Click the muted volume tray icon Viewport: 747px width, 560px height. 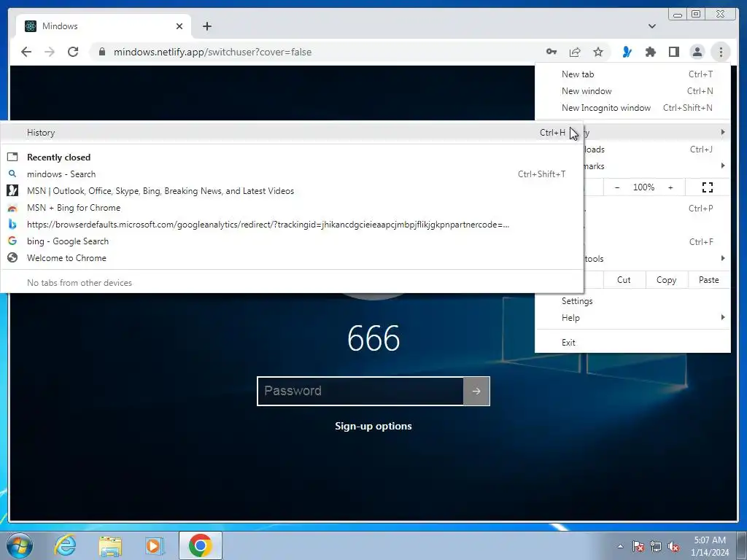point(673,546)
